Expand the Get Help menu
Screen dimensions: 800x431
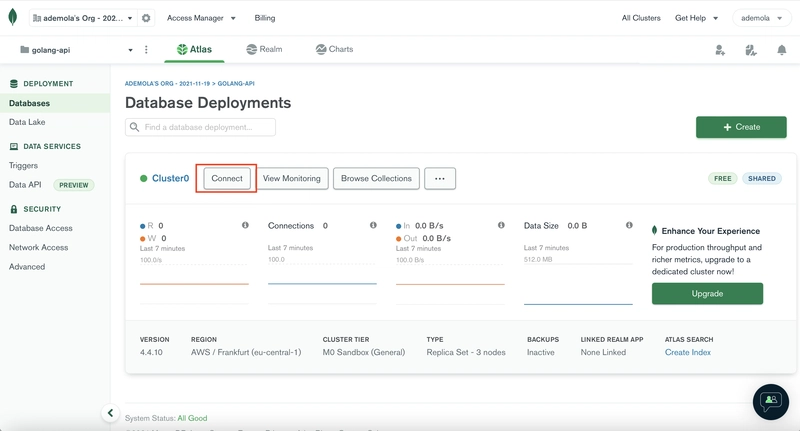(x=696, y=18)
